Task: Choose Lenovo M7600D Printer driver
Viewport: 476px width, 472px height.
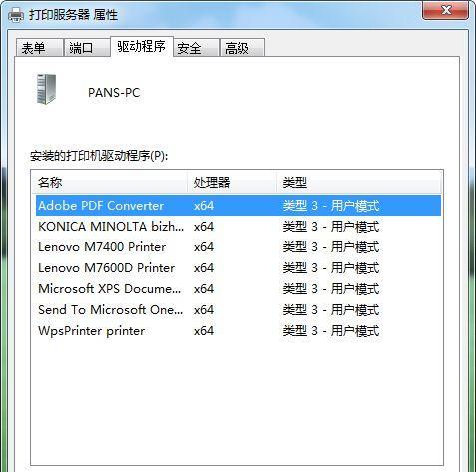Action: (x=238, y=268)
